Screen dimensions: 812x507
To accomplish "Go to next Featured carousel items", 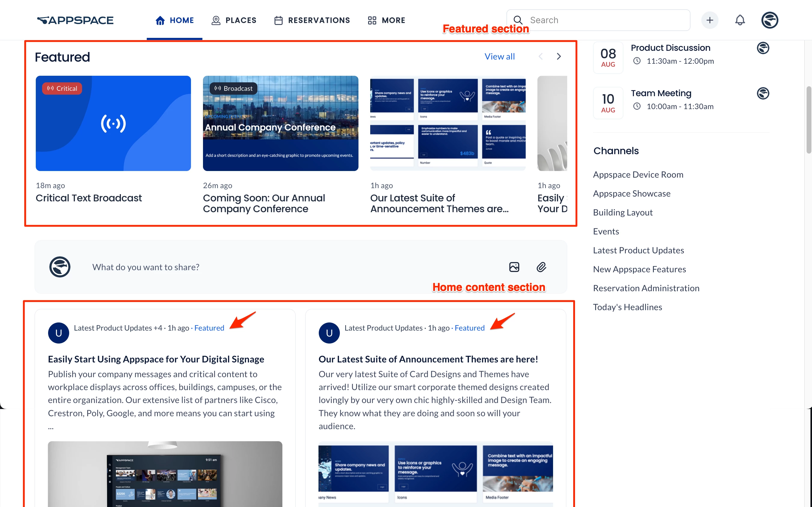I will (559, 56).
